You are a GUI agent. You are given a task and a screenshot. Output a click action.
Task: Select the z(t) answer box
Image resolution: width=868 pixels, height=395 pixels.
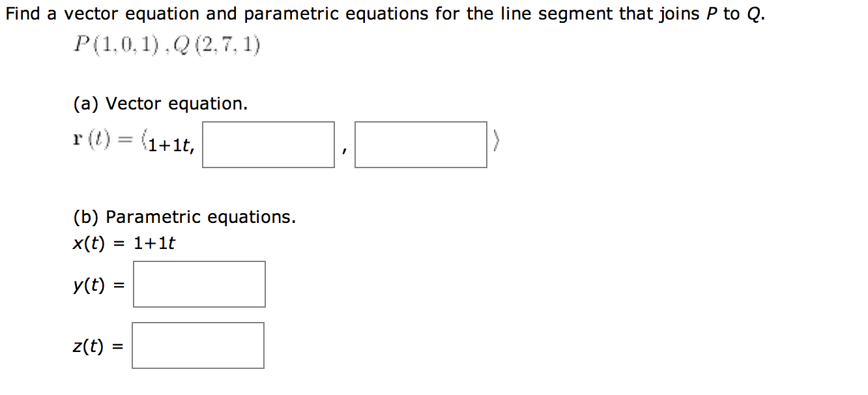pos(197,345)
